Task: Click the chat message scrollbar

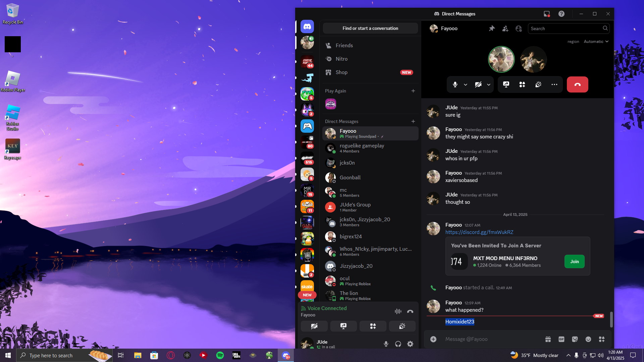Action: tap(611, 319)
